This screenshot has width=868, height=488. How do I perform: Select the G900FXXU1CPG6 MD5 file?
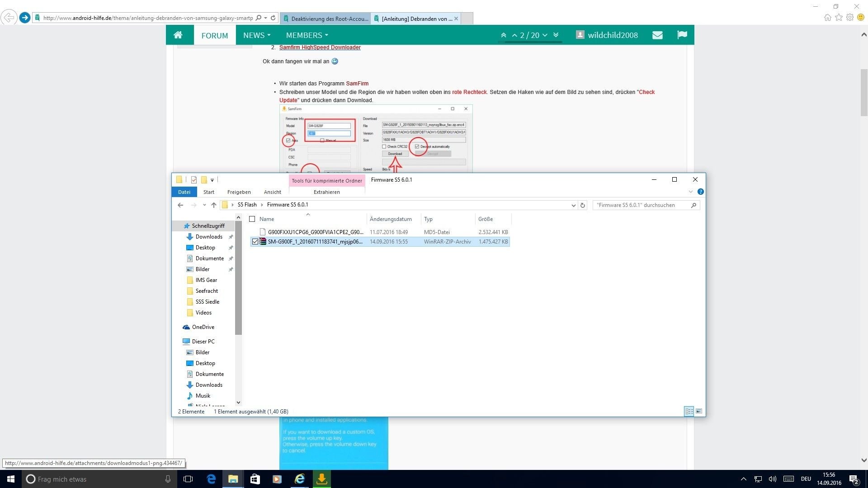[x=315, y=232]
